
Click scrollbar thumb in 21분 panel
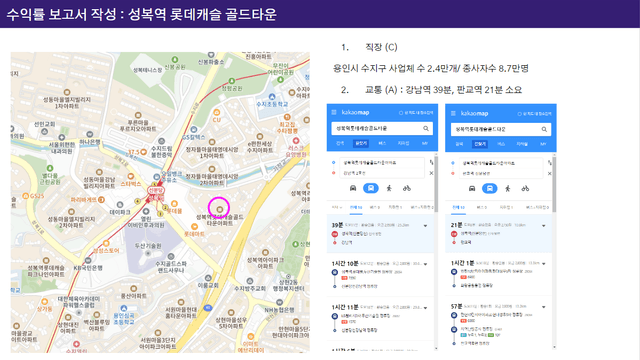point(554,183)
